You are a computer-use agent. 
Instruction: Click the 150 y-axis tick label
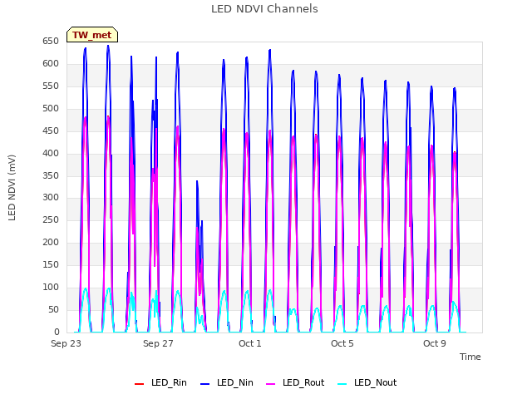(51, 264)
